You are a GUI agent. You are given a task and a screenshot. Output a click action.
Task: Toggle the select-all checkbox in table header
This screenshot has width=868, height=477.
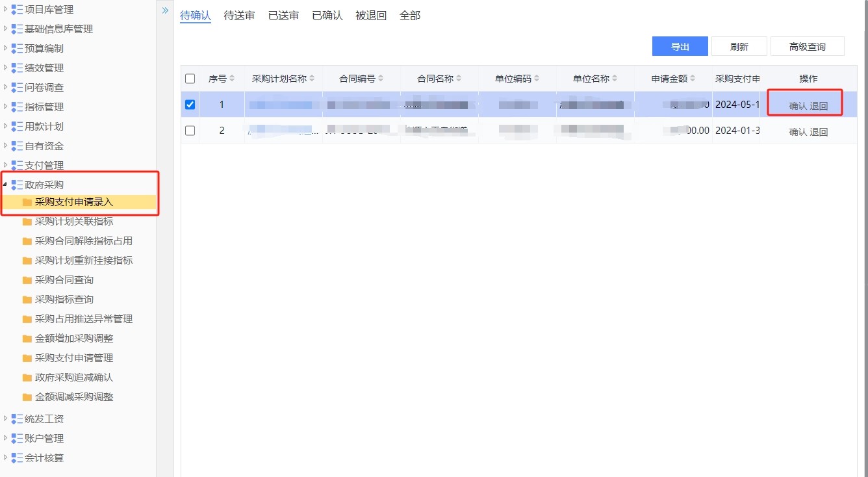[190, 79]
